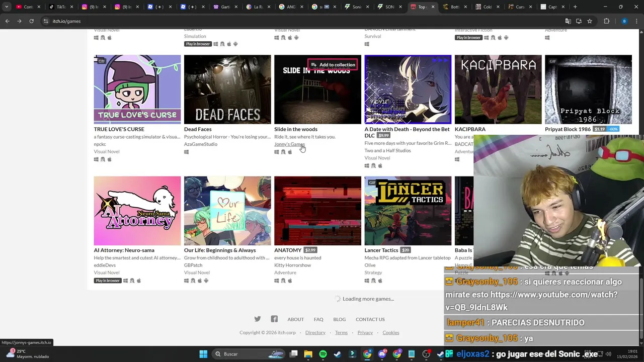
Task: View site information icon beside itch.io URL
Action: click(x=46, y=21)
